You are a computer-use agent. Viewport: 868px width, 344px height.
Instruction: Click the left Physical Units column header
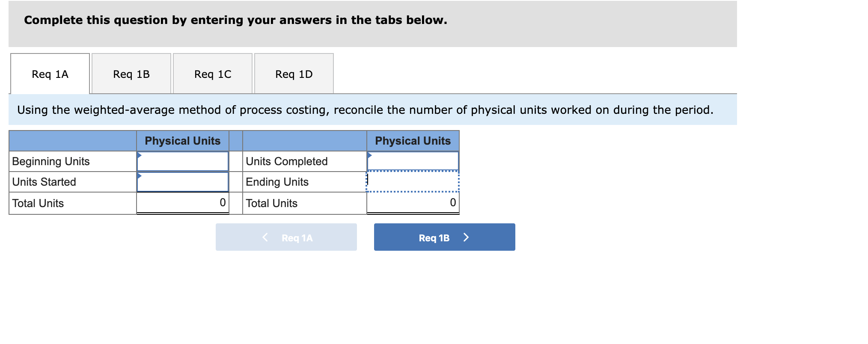tap(182, 140)
